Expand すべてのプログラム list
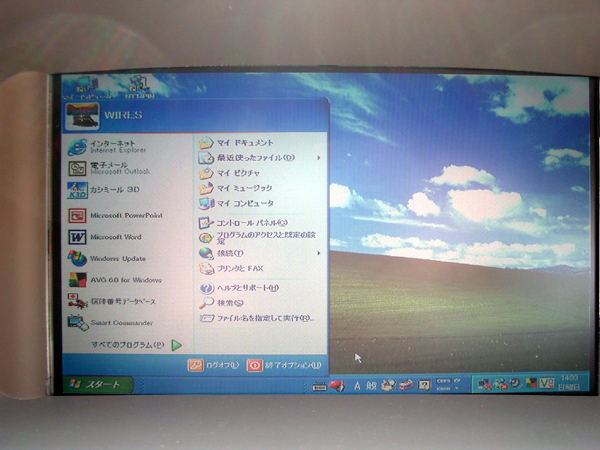600x450 pixels. pyautogui.click(x=136, y=345)
